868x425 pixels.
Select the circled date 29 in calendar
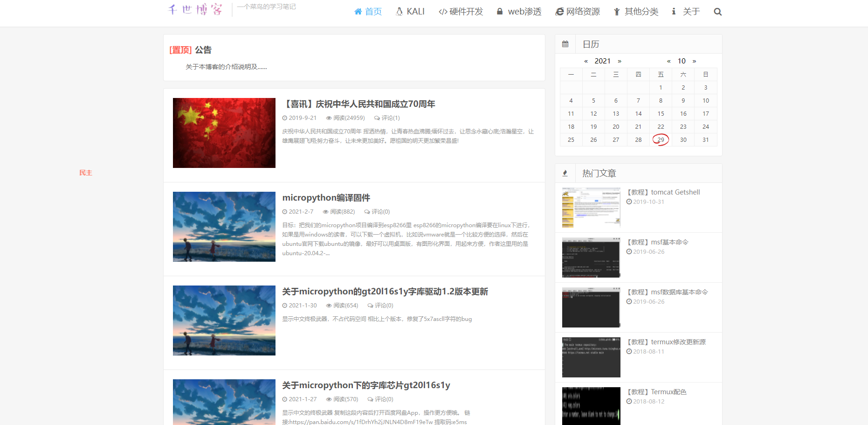(x=661, y=139)
